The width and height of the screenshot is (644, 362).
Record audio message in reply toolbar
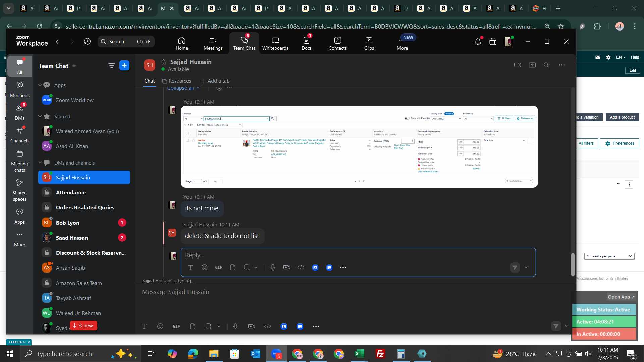pos(273,267)
